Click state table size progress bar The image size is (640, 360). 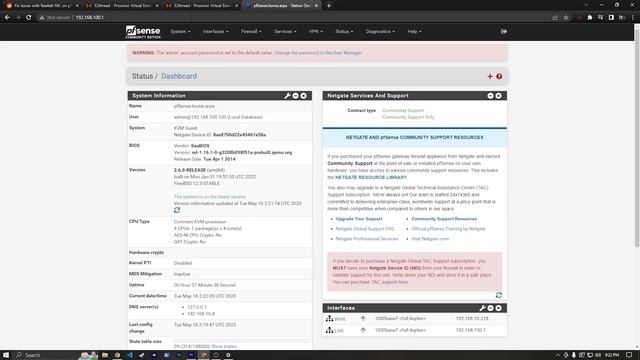coord(242,340)
